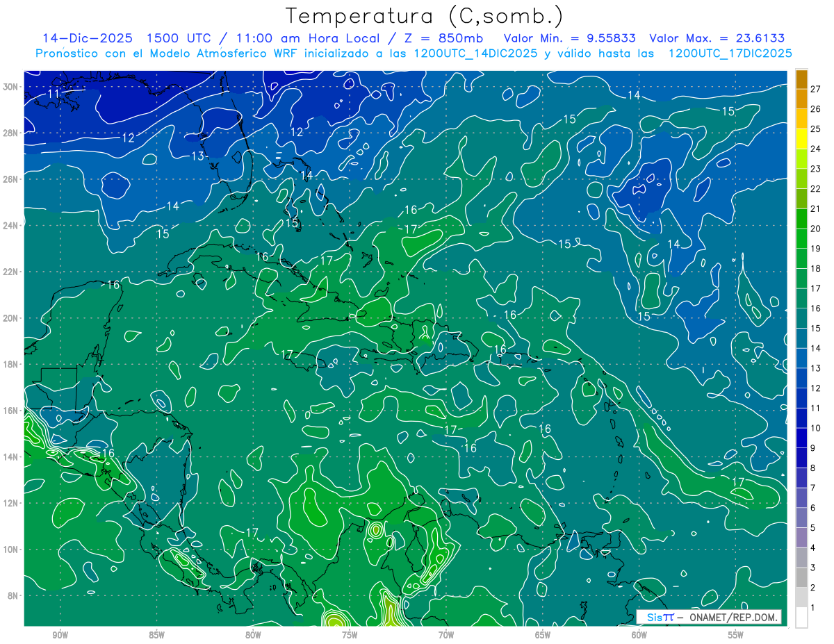Click the '14N' latitude axis label
The height and width of the screenshot is (644, 834).
10,456
